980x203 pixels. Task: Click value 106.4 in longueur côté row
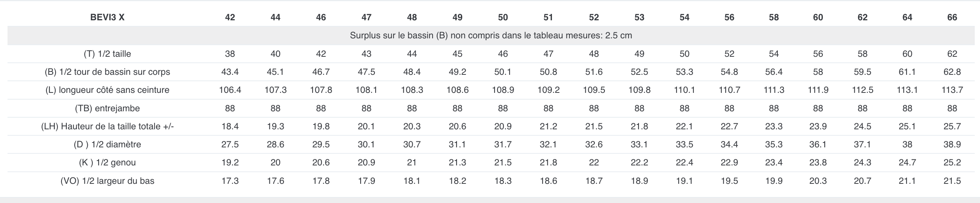[x=230, y=90]
